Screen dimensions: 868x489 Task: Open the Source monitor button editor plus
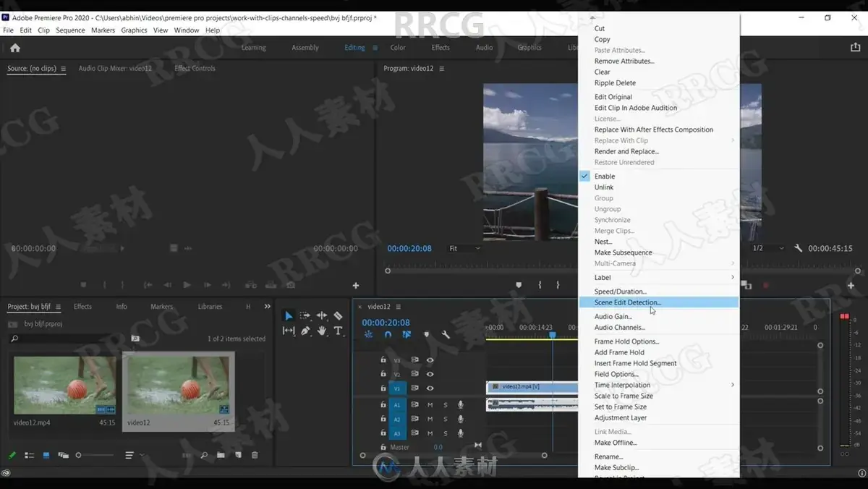pos(355,286)
